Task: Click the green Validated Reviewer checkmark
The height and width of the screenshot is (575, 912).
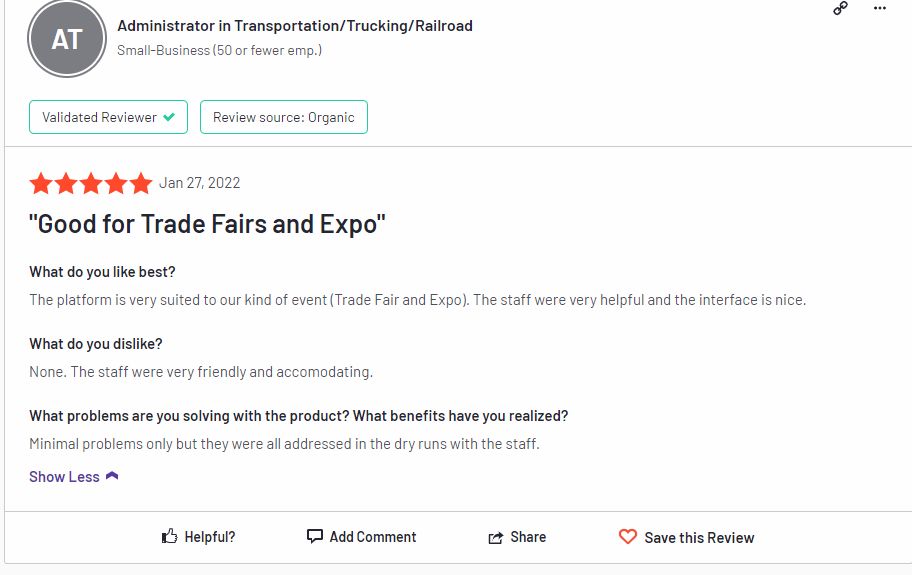Action: (x=169, y=117)
